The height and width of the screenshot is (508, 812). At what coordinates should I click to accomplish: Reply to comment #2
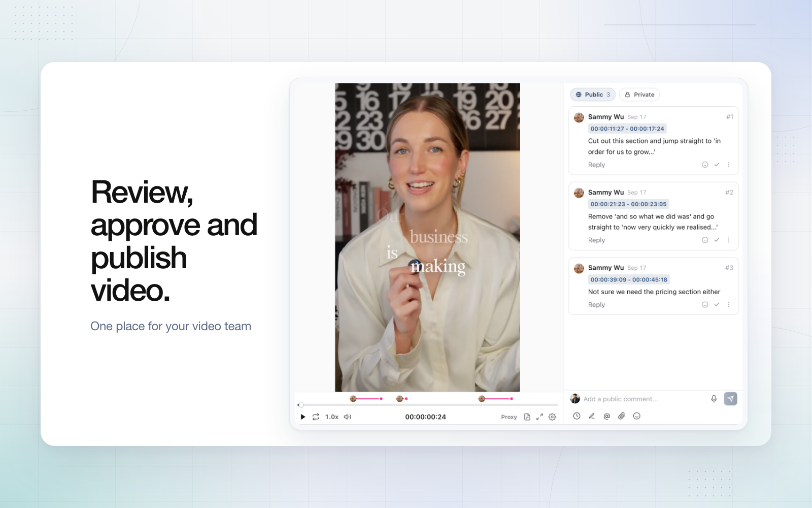(x=596, y=240)
